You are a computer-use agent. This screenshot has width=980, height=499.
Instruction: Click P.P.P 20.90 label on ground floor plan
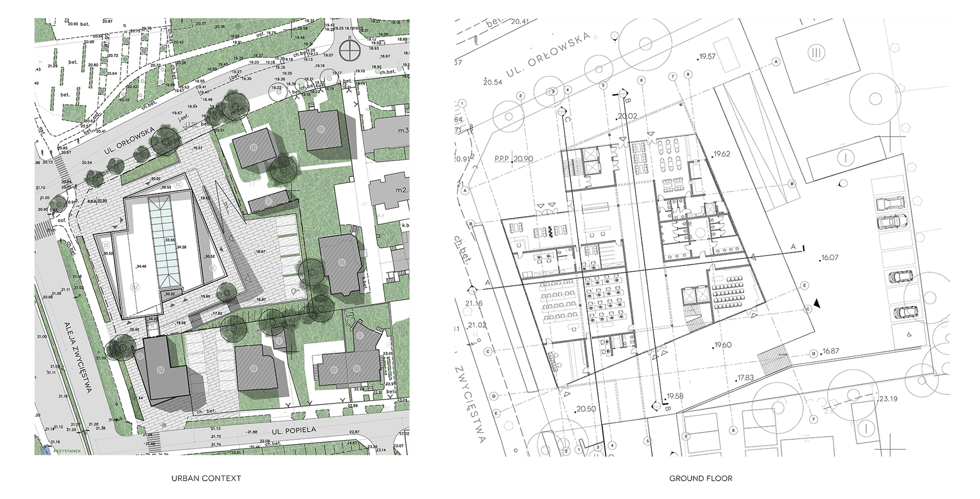(513, 159)
